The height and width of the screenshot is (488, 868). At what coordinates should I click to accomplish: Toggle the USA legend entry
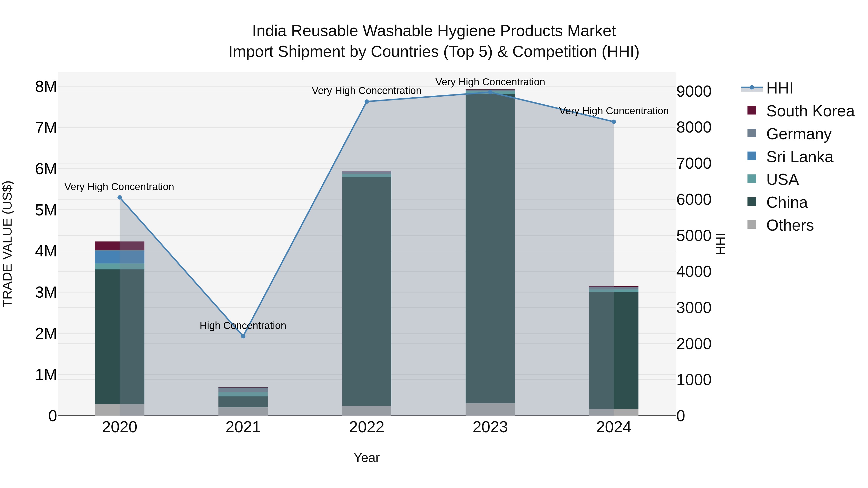(773, 180)
